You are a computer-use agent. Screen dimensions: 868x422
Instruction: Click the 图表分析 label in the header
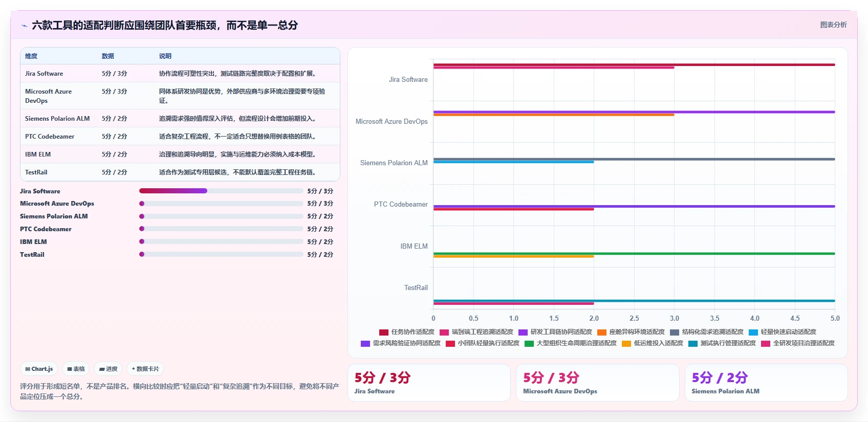click(x=833, y=25)
